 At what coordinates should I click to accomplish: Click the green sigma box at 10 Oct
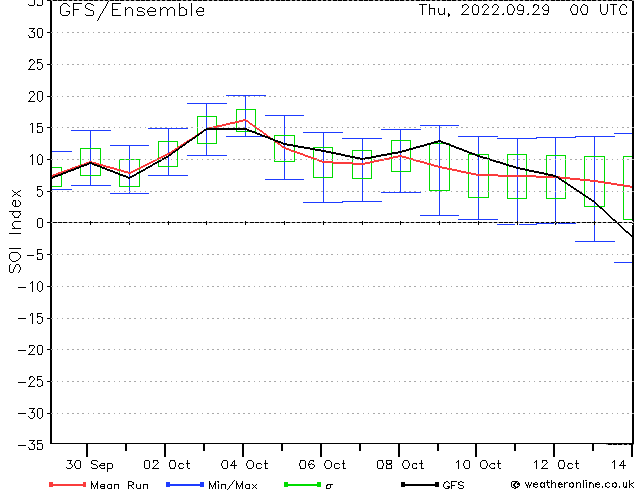478,176
